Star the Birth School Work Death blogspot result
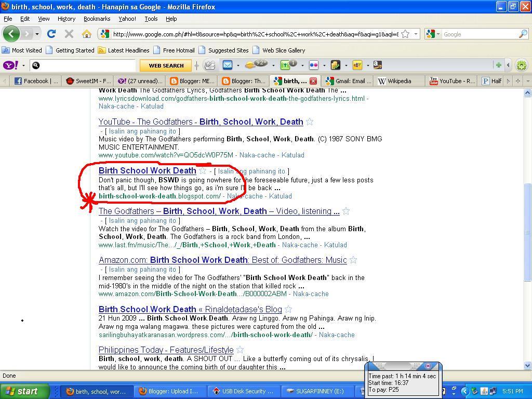532x399 pixels. [x=203, y=170]
